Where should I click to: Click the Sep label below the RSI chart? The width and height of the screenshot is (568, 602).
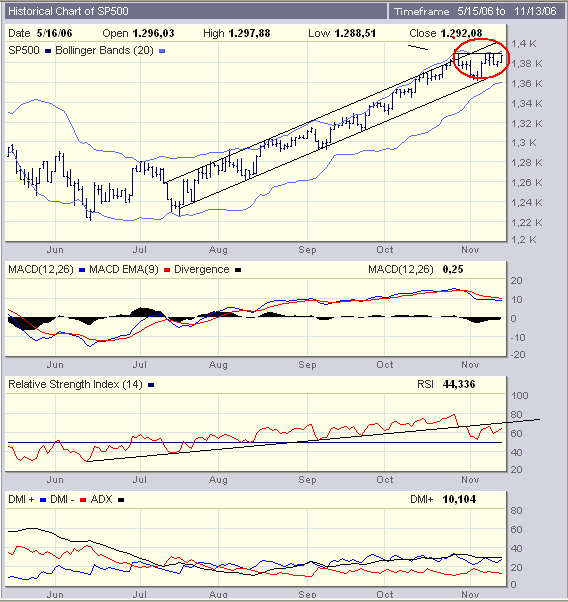coord(308,480)
